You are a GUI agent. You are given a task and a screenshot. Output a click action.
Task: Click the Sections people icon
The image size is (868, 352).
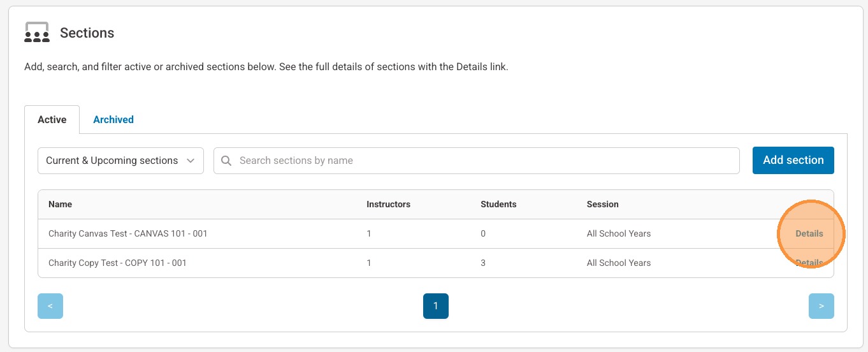coord(37,33)
